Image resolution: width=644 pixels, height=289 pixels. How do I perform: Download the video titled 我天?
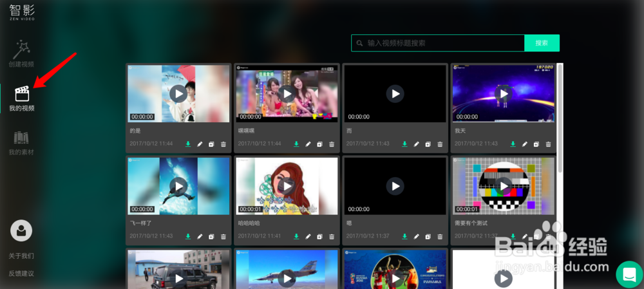[513, 144]
